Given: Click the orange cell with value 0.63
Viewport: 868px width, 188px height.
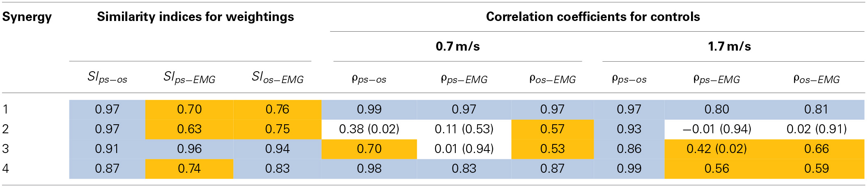Looking at the screenshot, I should (189, 129).
